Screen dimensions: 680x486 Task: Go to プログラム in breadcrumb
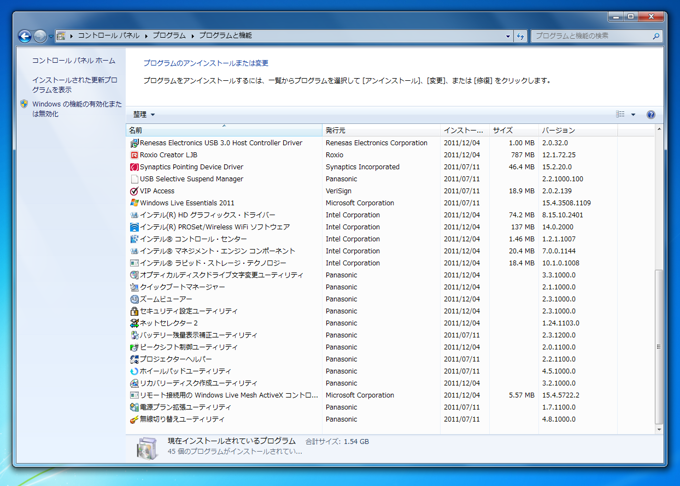[x=169, y=36]
